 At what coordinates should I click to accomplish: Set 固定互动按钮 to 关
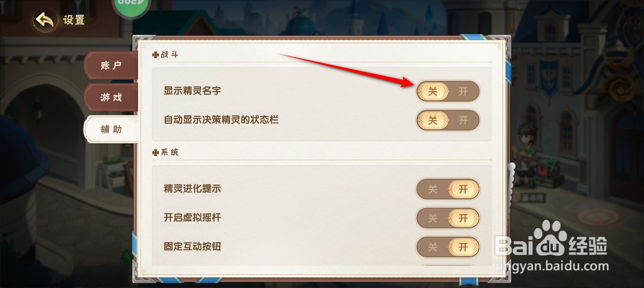pos(433,247)
